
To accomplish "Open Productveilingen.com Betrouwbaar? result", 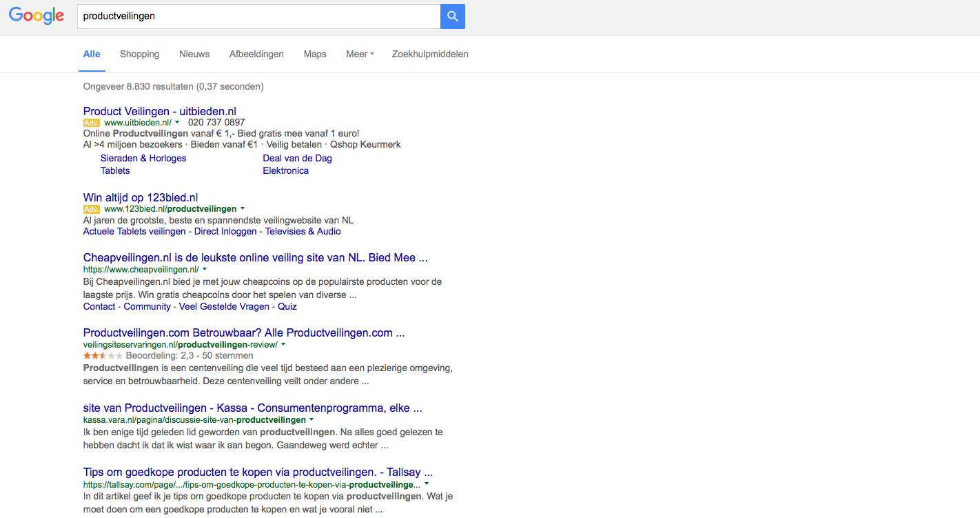I will coord(244,332).
